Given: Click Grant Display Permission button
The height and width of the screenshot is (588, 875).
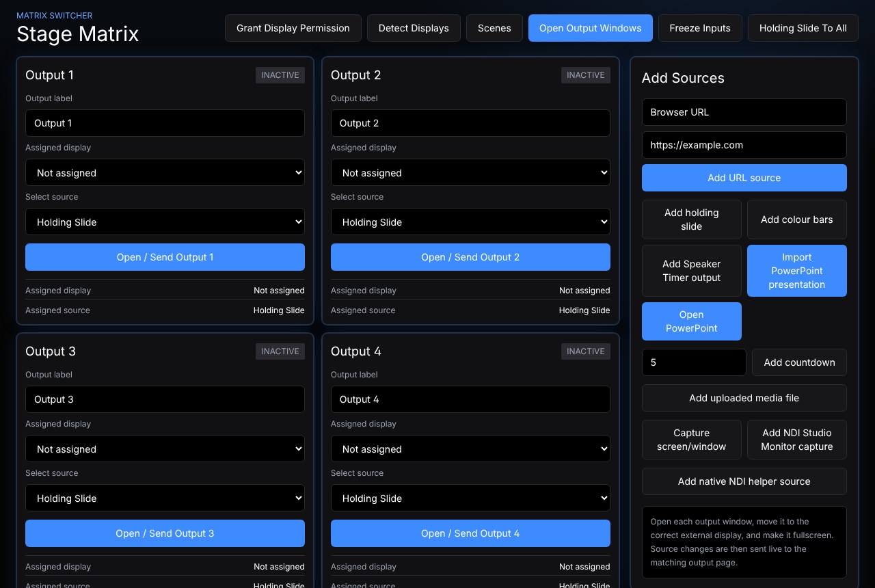Looking at the screenshot, I should point(293,28).
